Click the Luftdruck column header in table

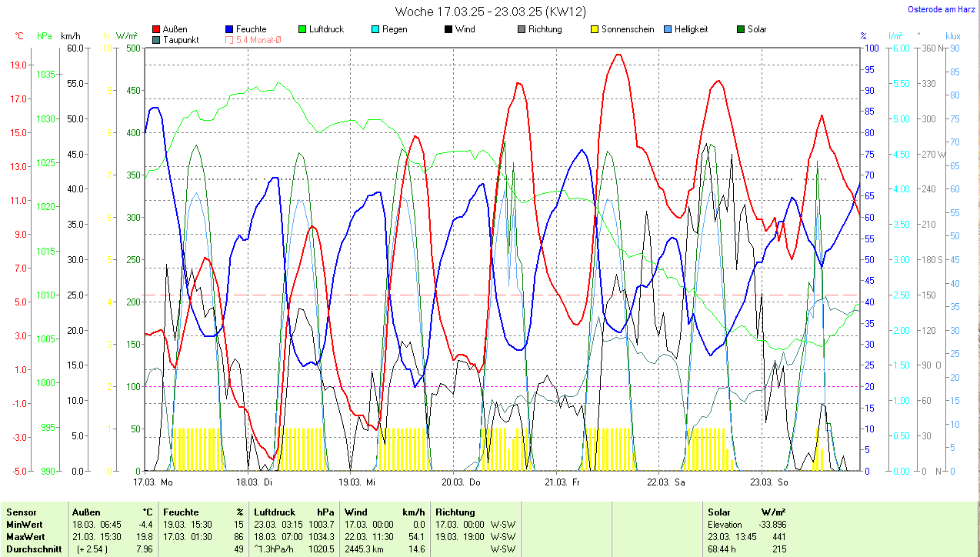(x=273, y=512)
